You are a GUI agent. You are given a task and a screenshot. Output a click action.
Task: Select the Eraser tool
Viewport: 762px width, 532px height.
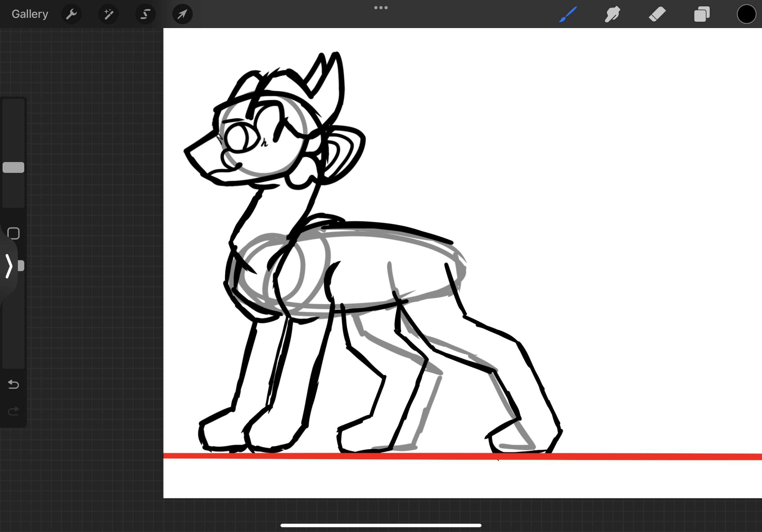tap(657, 14)
